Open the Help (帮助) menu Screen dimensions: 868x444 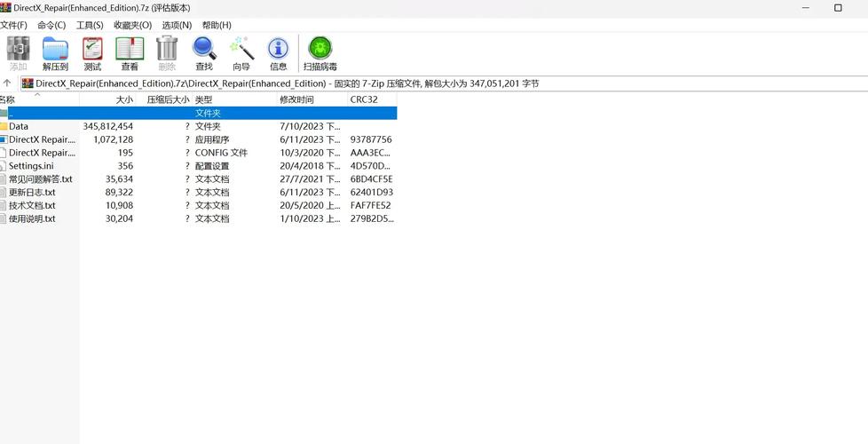coord(217,25)
